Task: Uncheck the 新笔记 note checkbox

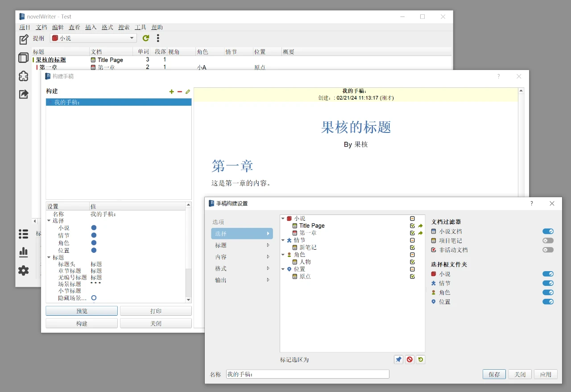Action: tap(412, 248)
